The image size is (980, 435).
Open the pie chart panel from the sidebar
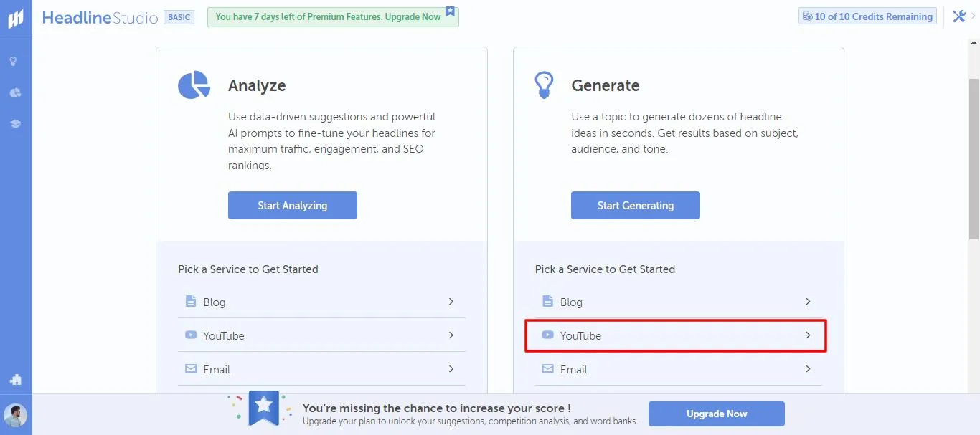[15, 92]
